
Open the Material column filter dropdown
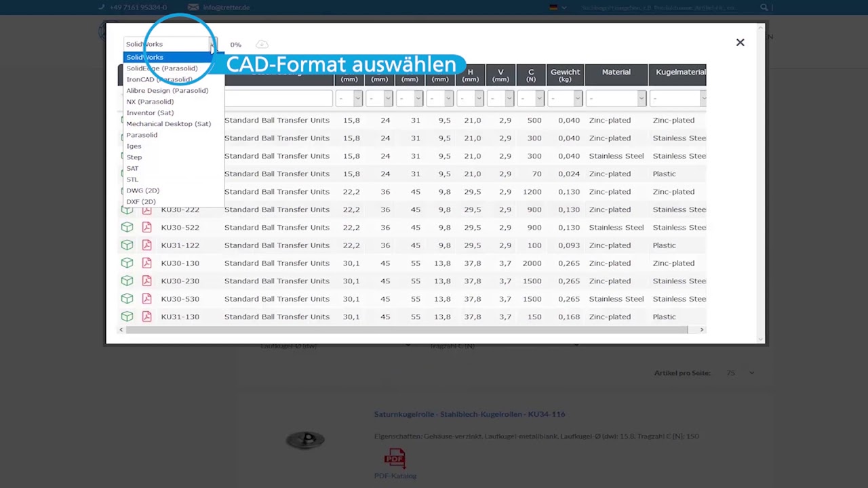[x=616, y=99]
